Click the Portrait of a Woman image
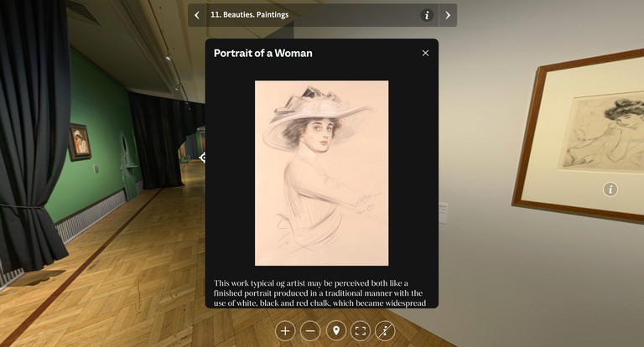 point(321,173)
